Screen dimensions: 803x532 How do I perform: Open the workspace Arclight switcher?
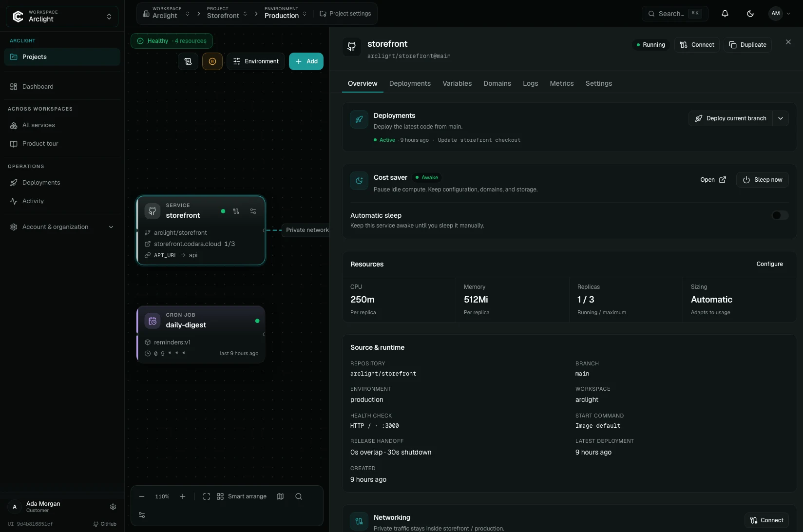(62, 17)
